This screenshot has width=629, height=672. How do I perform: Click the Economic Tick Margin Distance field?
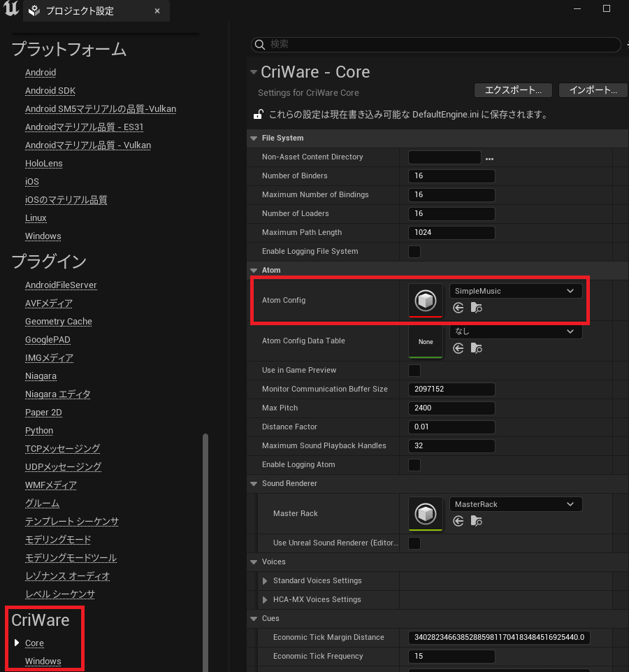[499, 637]
